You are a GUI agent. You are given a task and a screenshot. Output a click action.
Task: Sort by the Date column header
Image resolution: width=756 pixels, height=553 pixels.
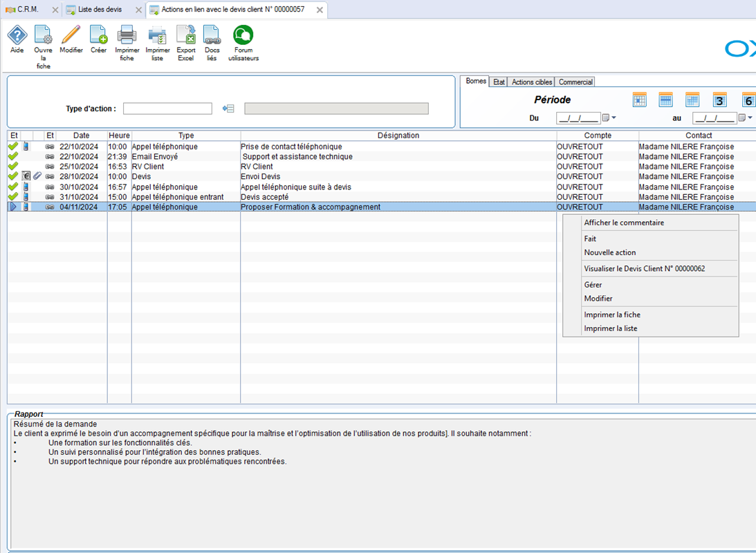[x=82, y=135]
